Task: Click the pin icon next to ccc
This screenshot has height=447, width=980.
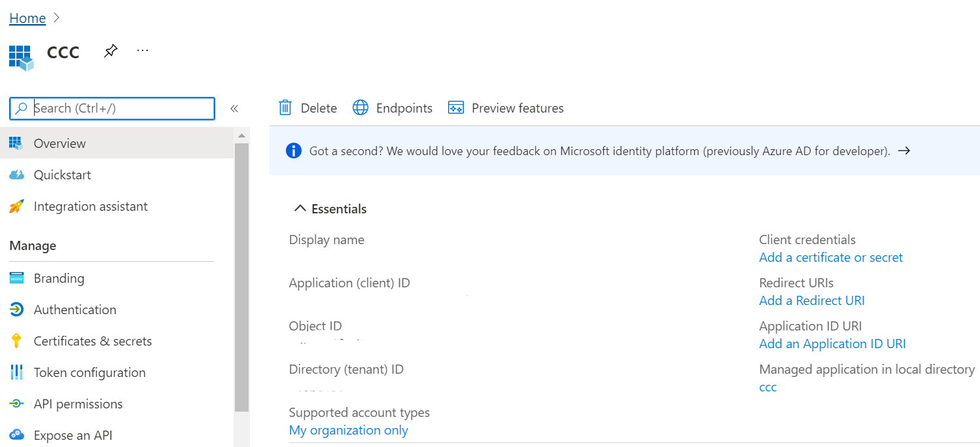Action: click(x=111, y=51)
